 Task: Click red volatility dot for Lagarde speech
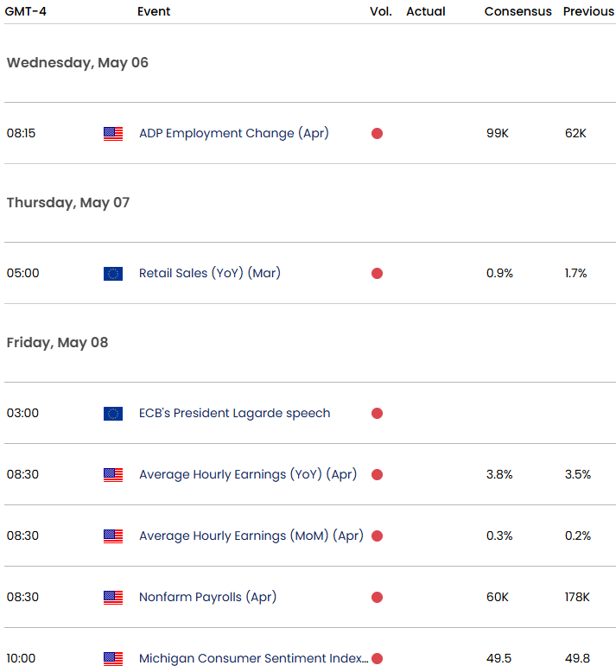pyautogui.click(x=378, y=414)
